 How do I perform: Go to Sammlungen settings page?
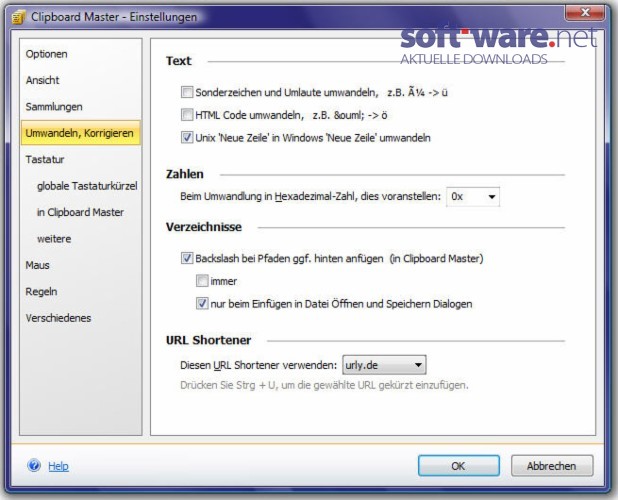click(54, 107)
